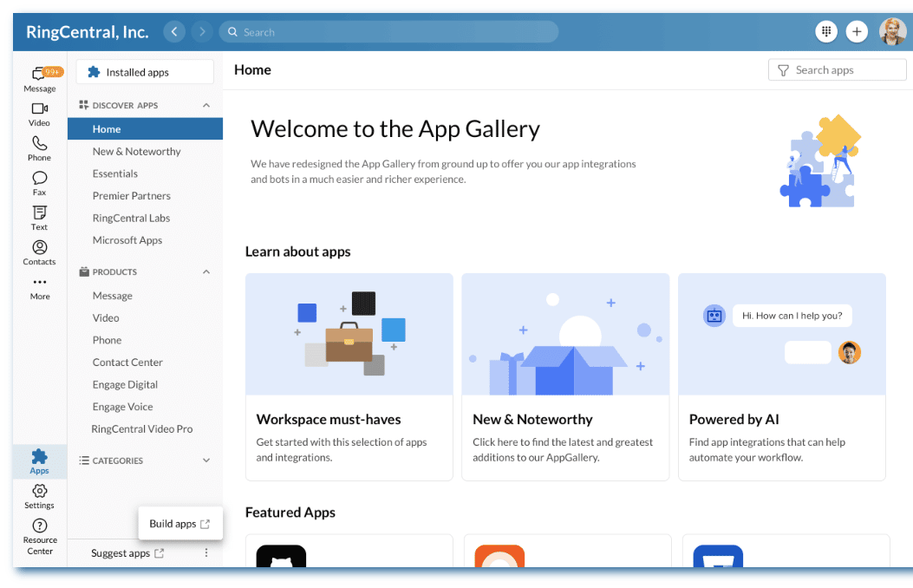Select Microsoft Apps in Discover list

pos(127,240)
